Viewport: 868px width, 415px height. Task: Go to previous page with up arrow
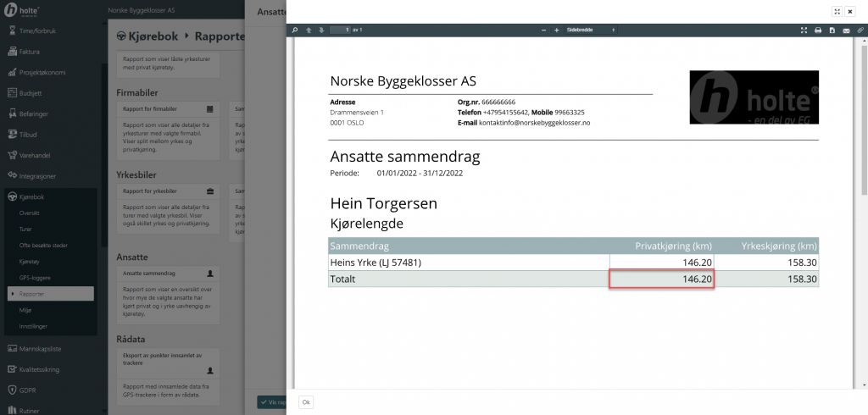[x=309, y=30]
